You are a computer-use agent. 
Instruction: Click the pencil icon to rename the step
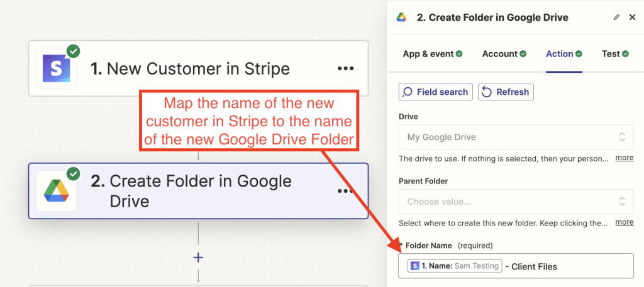616,17
